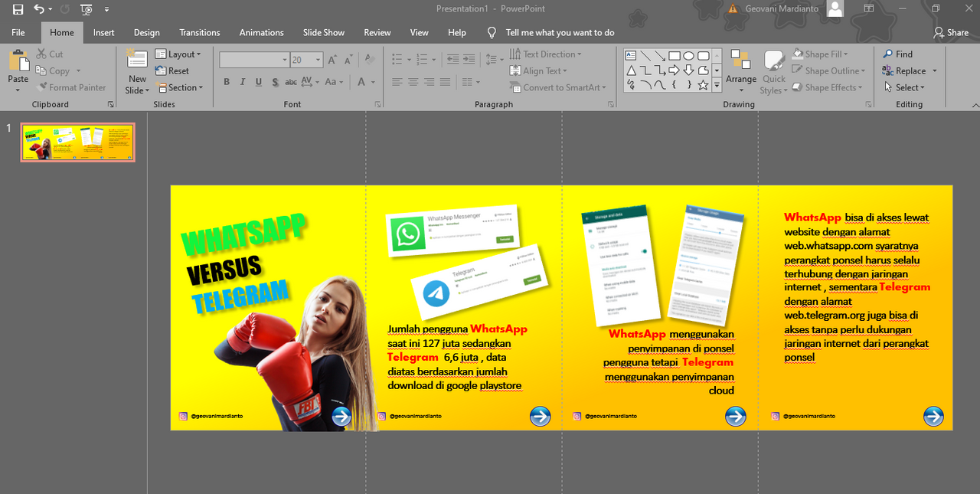Center the text alignment
Screen dimensions: 980x494
(x=413, y=82)
